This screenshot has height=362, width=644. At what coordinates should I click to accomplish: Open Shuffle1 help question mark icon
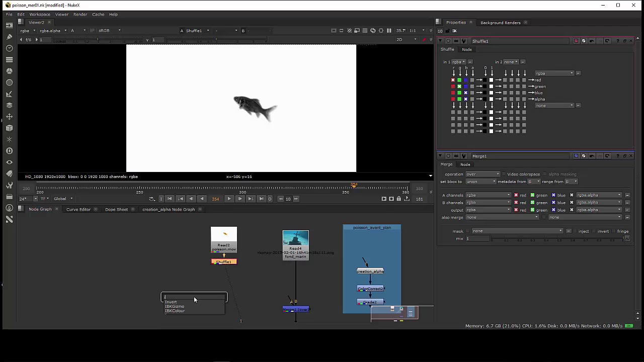click(618, 41)
